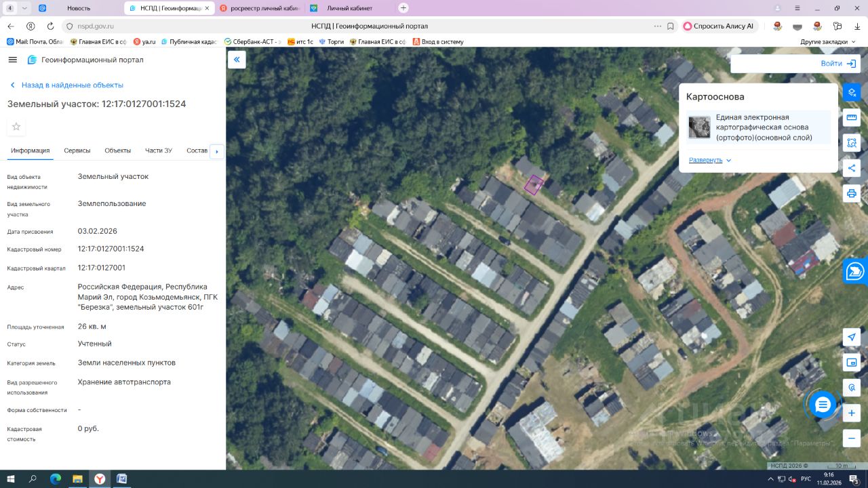868x488 pixels.
Task: Open the notification center in system tray
Action: (x=854, y=479)
